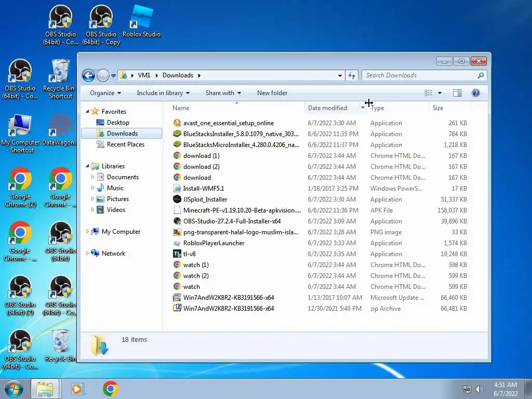Expand the Documents library node
The image size is (532, 399).
pyautogui.click(x=92, y=177)
